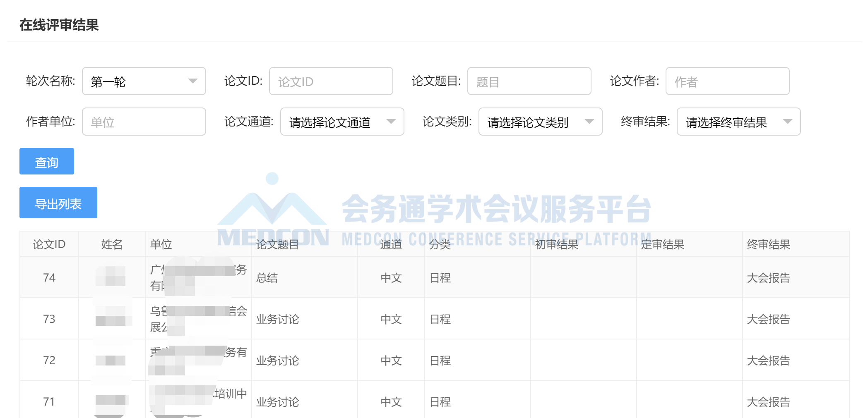Select paper ID 72 cell

point(49,360)
